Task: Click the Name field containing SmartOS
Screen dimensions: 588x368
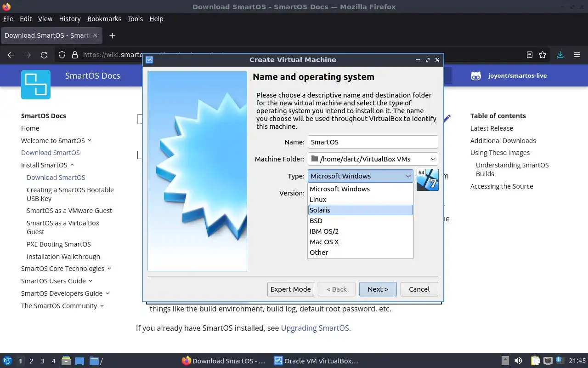Action: (x=373, y=142)
